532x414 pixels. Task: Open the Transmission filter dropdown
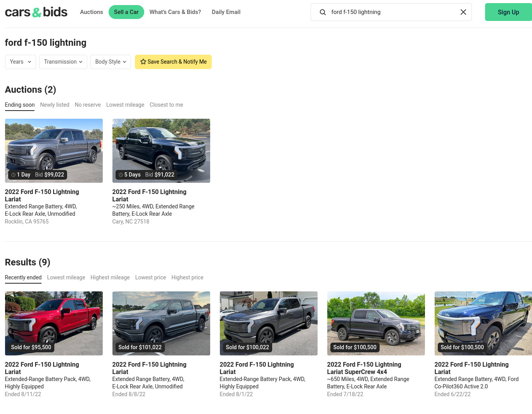(63, 62)
